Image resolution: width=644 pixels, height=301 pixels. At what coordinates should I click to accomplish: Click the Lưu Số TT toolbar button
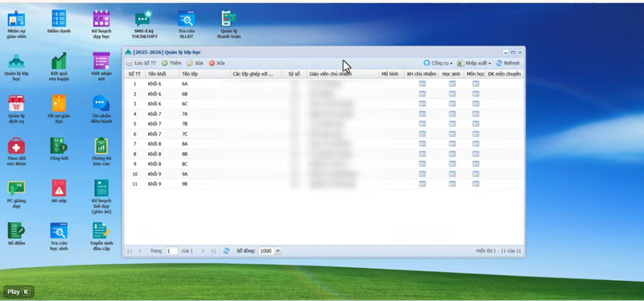(142, 64)
